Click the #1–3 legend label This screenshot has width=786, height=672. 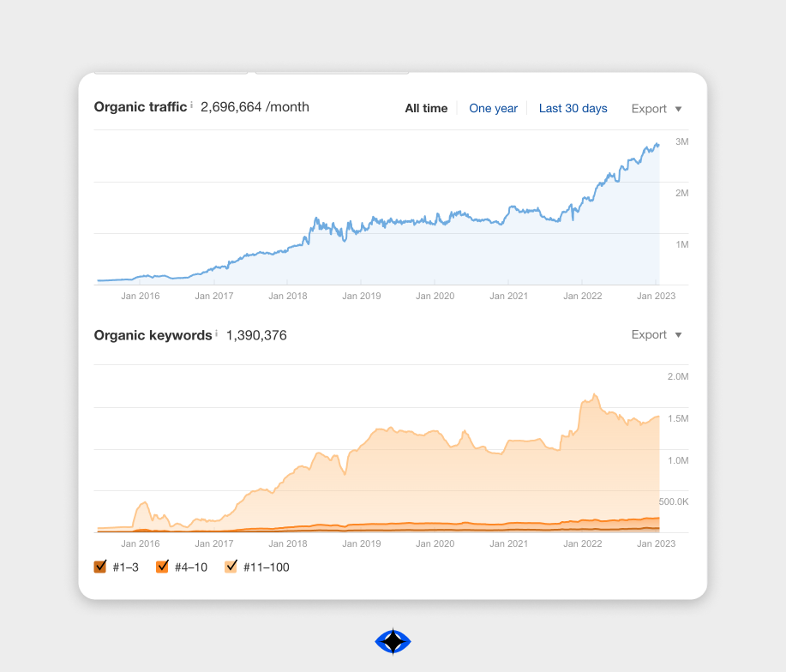(x=126, y=567)
